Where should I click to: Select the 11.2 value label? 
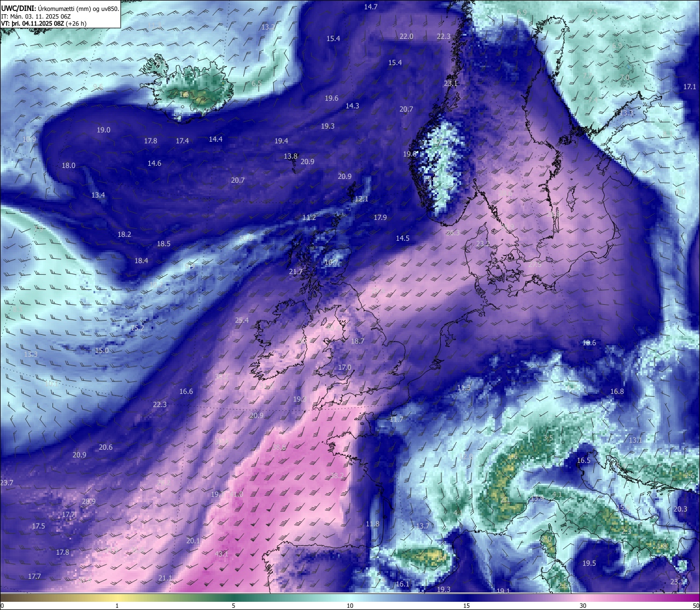point(309,218)
